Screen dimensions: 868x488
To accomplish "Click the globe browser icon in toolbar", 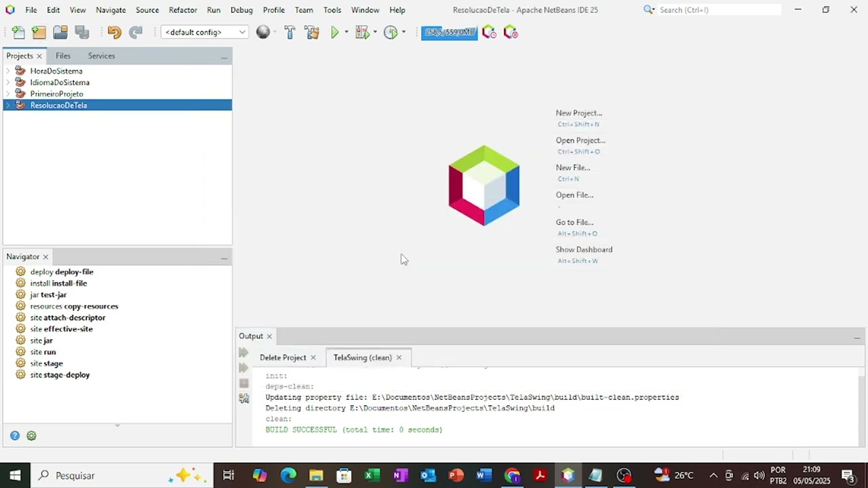I will 263,33.
